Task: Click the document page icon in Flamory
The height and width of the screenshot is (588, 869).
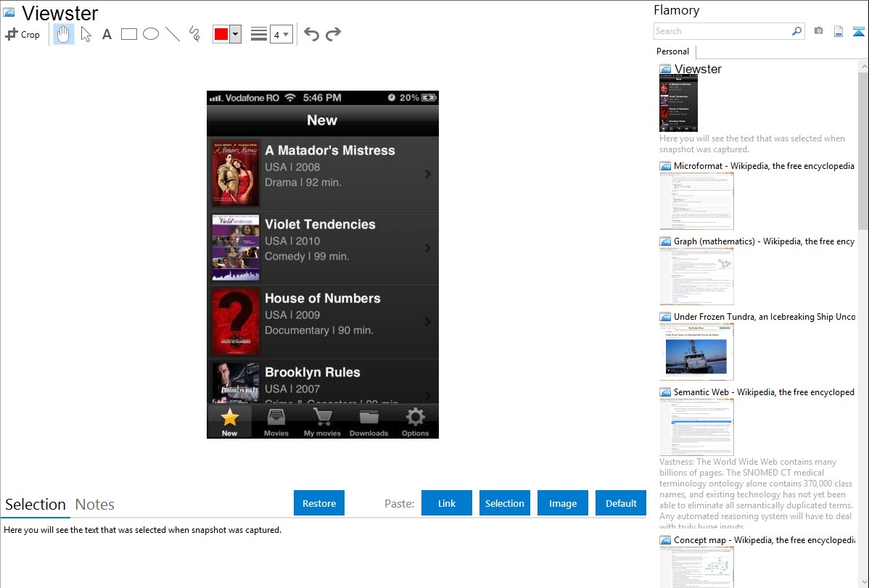Action: 839,31
